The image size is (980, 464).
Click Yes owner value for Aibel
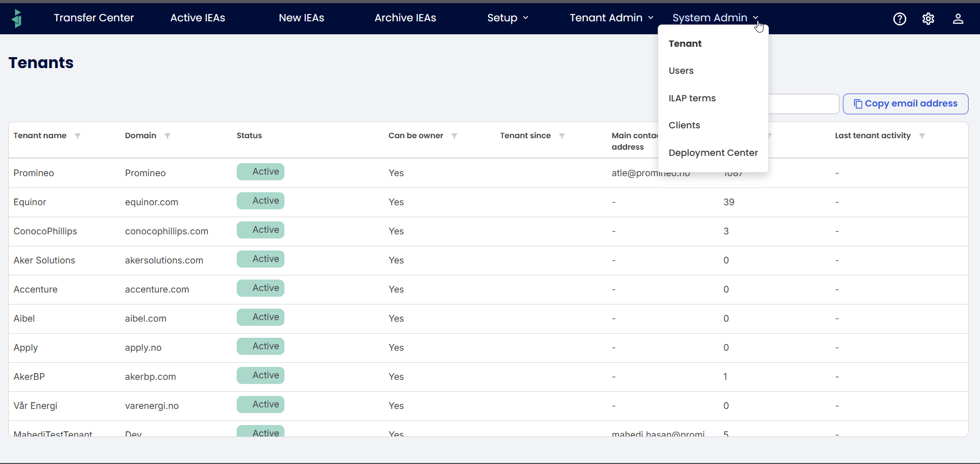pyautogui.click(x=396, y=319)
